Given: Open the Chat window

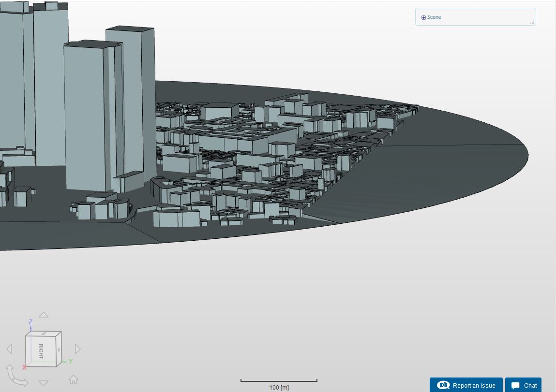Looking at the screenshot, I should click(524, 385).
